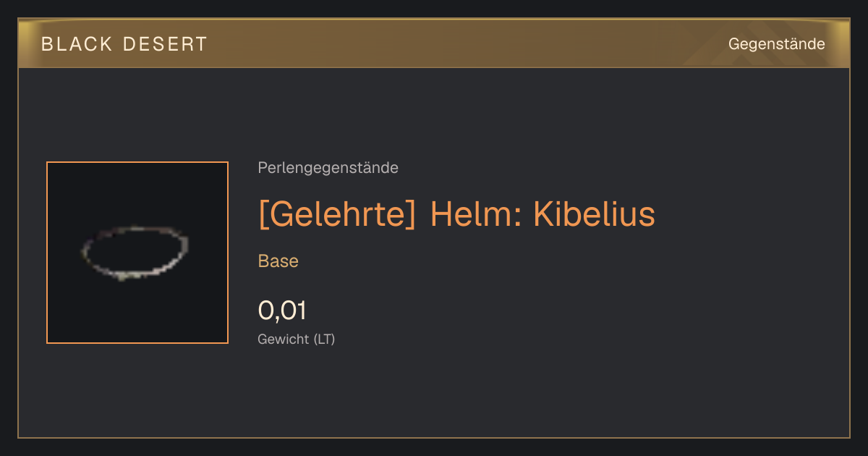Open the Gegenstände section link
The image size is (868, 456).
(776, 44)
